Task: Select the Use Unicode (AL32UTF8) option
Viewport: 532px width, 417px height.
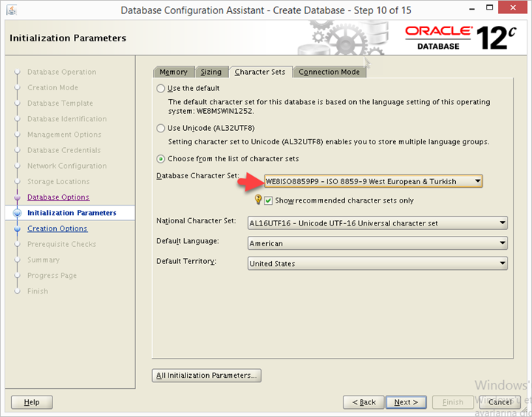Action: tap(161, 129)
